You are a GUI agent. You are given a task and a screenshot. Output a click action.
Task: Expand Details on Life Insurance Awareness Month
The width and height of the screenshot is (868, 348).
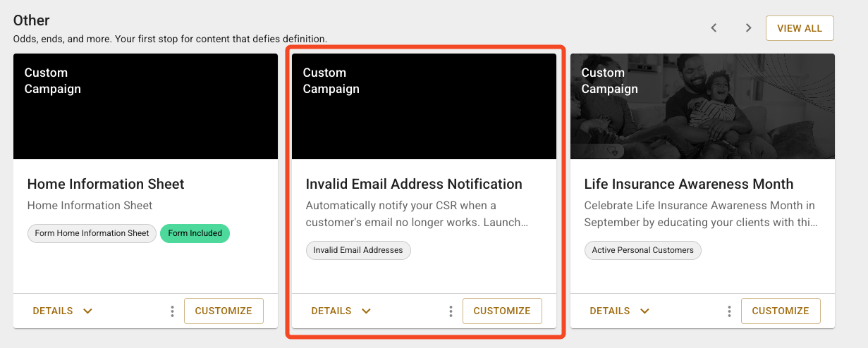(x=620, y=311)
